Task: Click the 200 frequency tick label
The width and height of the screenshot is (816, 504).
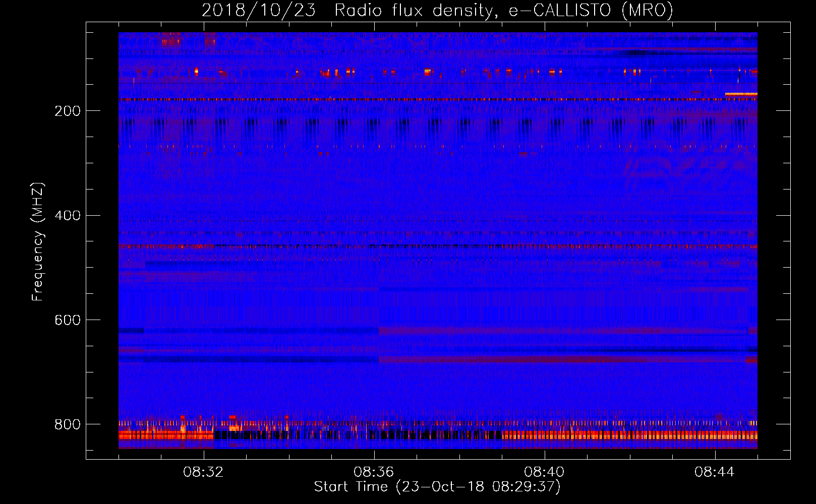Action: pyautogui.click(x=68, y=111)
